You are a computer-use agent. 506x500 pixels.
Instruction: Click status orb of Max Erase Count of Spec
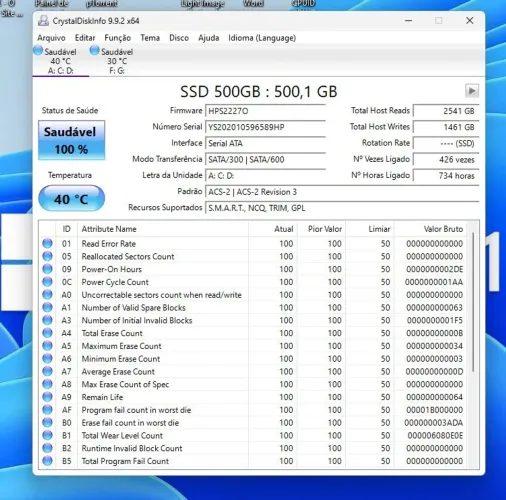click(47, 384)
